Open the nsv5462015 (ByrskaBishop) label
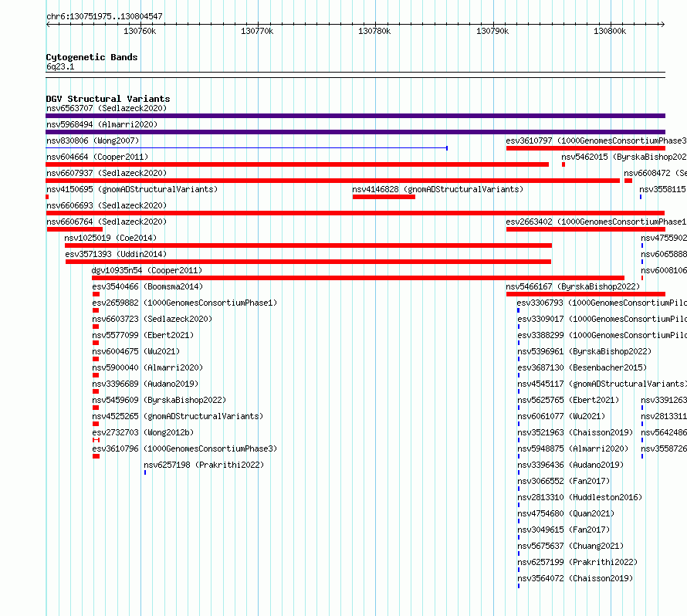The image size is (687, 616). tap(624, 157)
